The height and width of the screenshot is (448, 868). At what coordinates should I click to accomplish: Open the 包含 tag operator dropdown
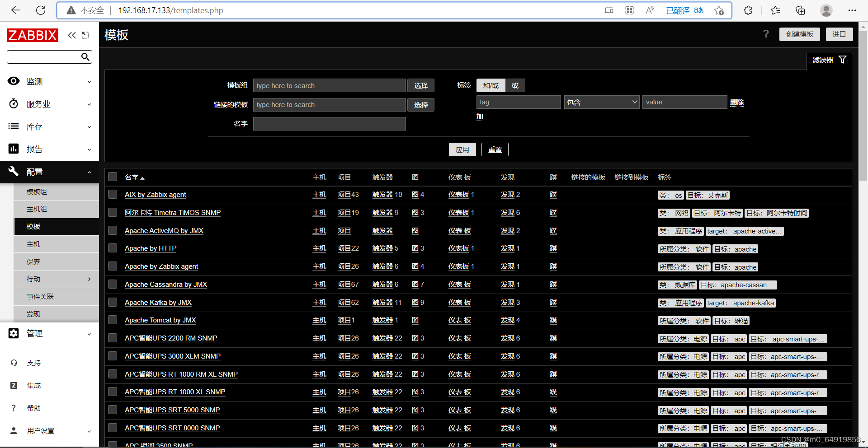(602, 102)
